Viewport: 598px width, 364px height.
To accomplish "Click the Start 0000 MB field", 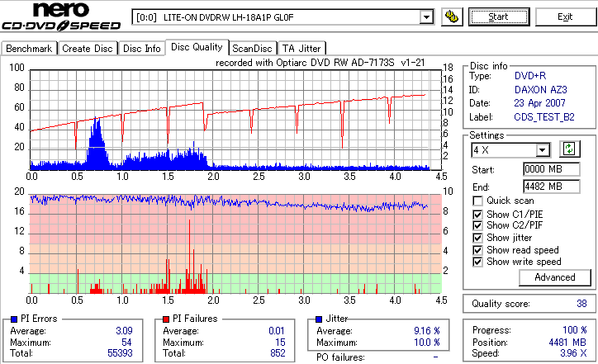I will point(552,169).
